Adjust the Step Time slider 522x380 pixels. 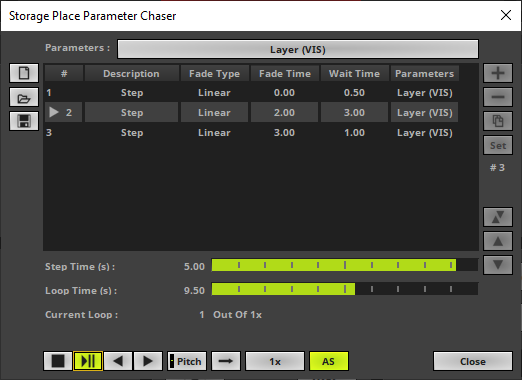(x=345, y=265)
